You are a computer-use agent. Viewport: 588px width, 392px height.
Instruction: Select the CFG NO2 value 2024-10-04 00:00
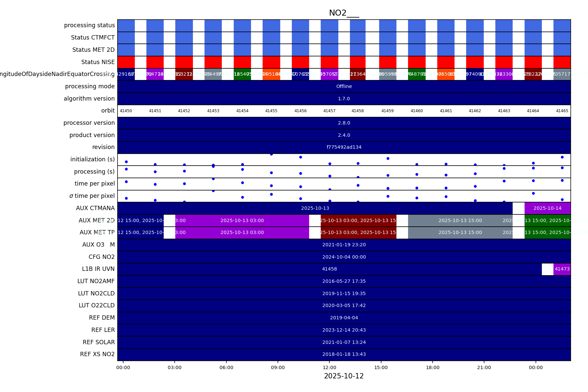click(344, 257)
